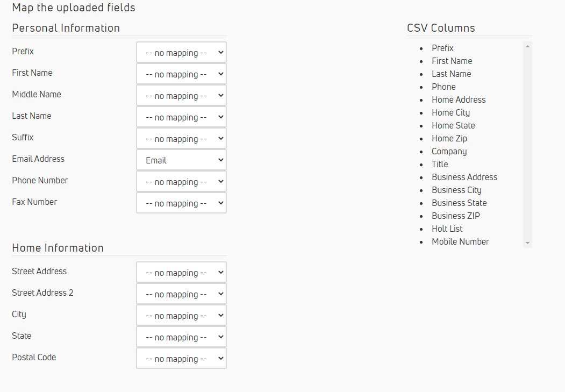Select the Company CSV column entry

pos(449,151)
